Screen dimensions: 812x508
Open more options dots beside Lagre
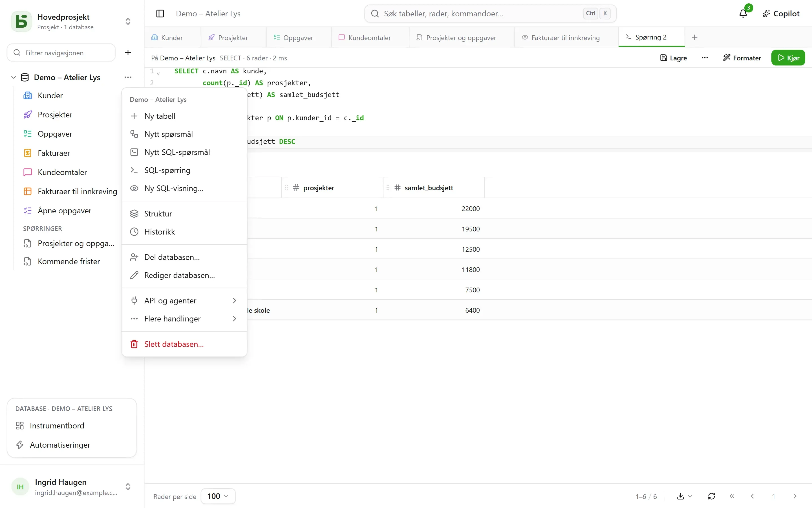705,58
